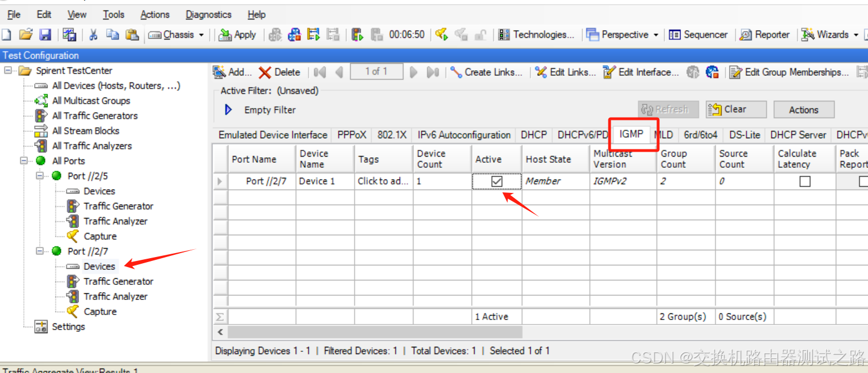Click the Actions button beside Clear

pyautogui.click(x=803, y=110)
